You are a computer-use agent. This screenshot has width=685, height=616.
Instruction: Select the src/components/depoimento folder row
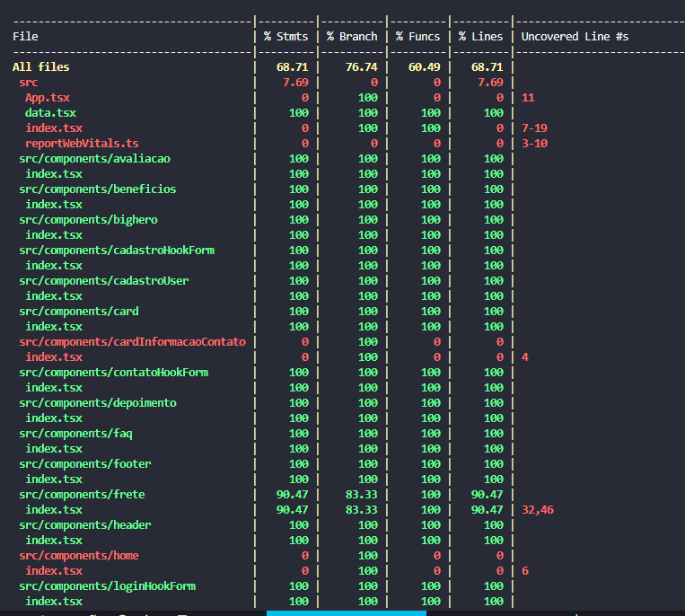[98, 403]
